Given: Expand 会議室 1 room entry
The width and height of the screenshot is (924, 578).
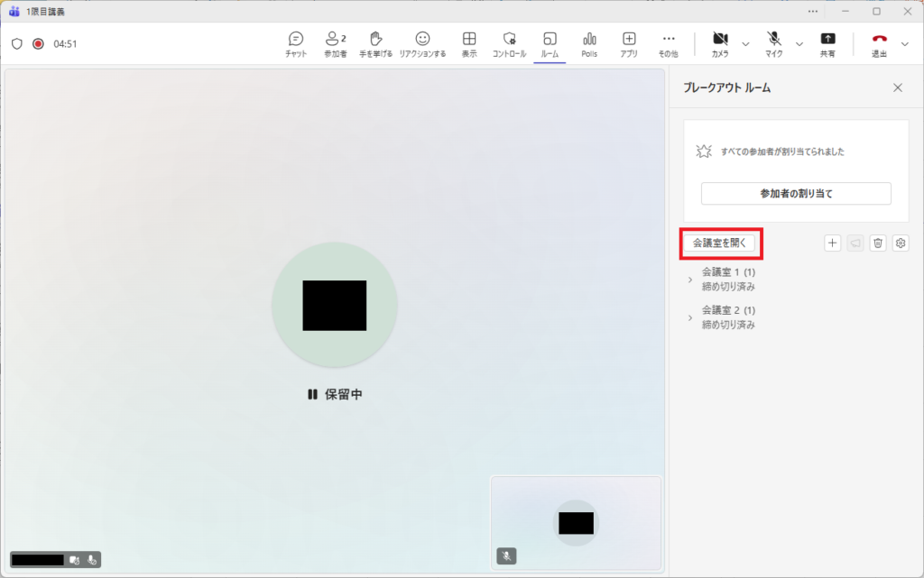Looking at the screenshot, I should click(690, 280).
